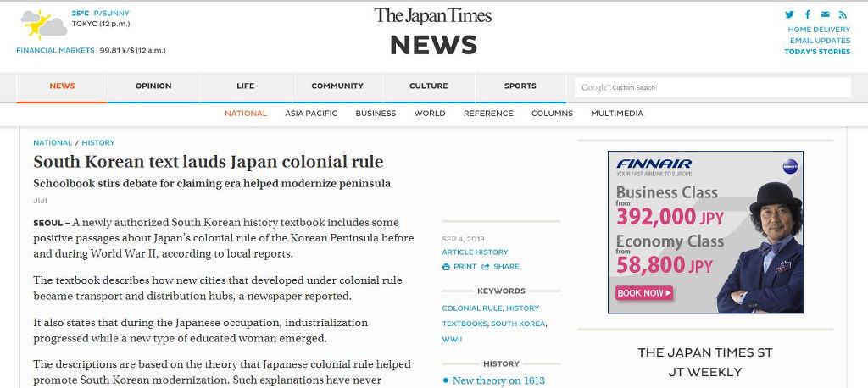
Task: Open the TODAY'S STORIES link
Action: point(817,52)
